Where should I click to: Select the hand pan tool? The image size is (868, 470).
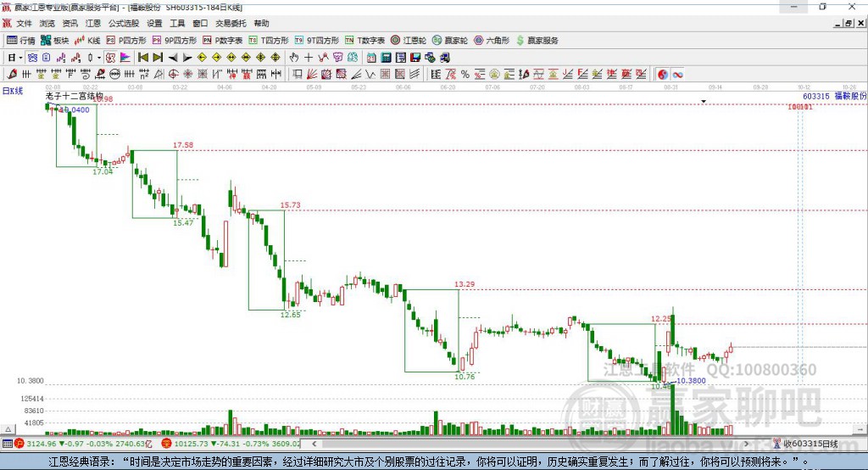coord(294,58)
